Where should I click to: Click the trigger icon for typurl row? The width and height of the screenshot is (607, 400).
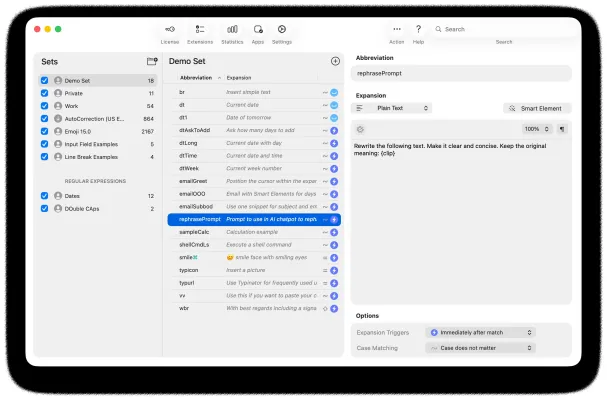pos(334,283)
